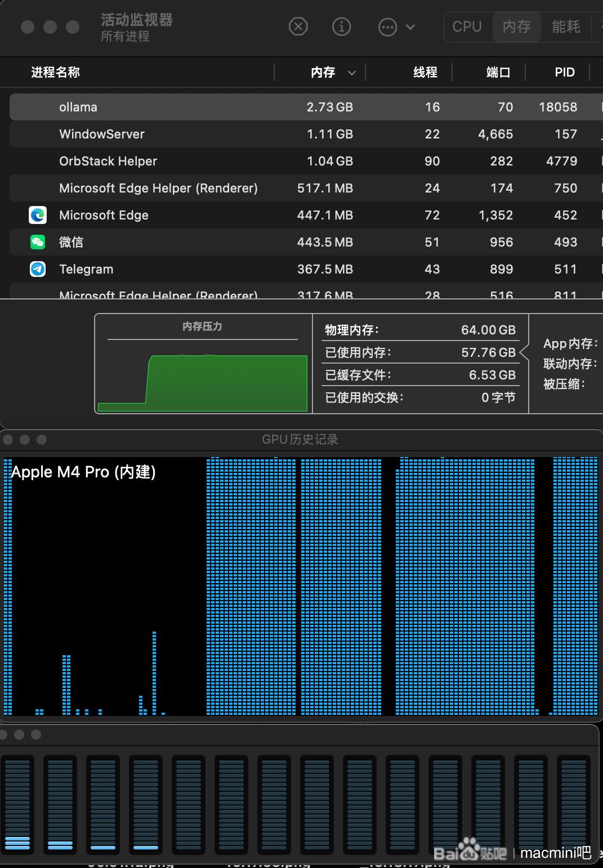The width and height of the screenshot is (603, 868).
Task: Click the 1.04 GB memory value
Action: [329, 161]
